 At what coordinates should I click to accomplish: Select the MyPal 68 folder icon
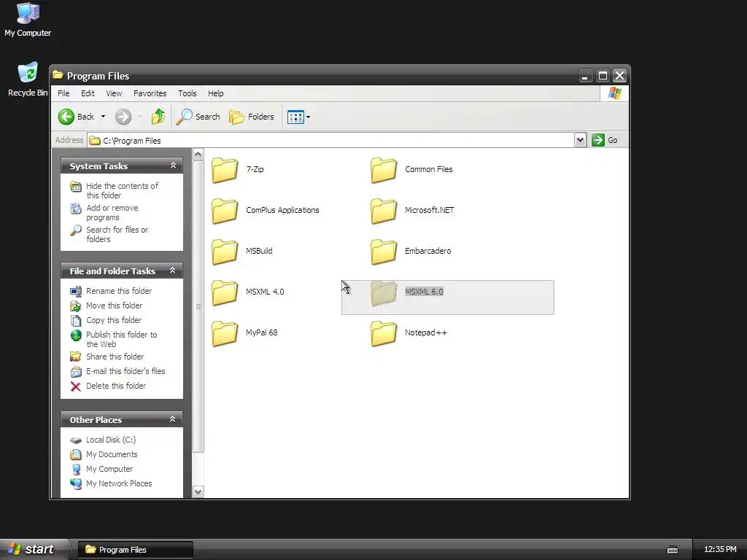pyautogui.click(x=225, y=333)
